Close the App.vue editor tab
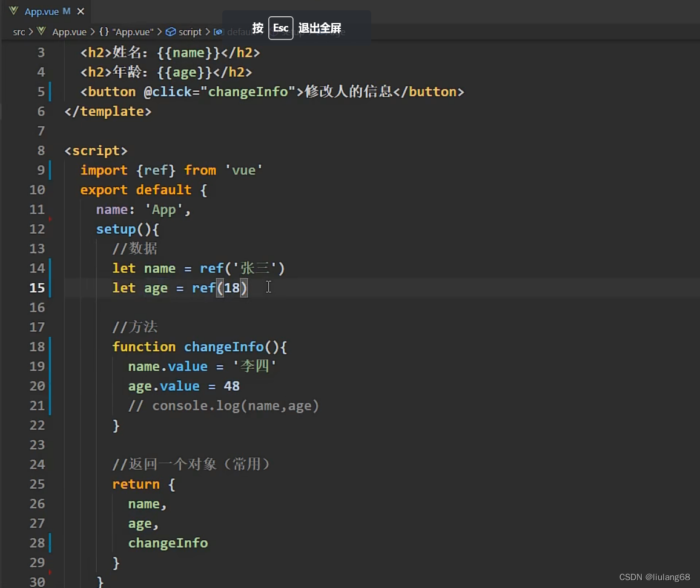The height and width of the screenshot is (588, 700). pos(81,10)
